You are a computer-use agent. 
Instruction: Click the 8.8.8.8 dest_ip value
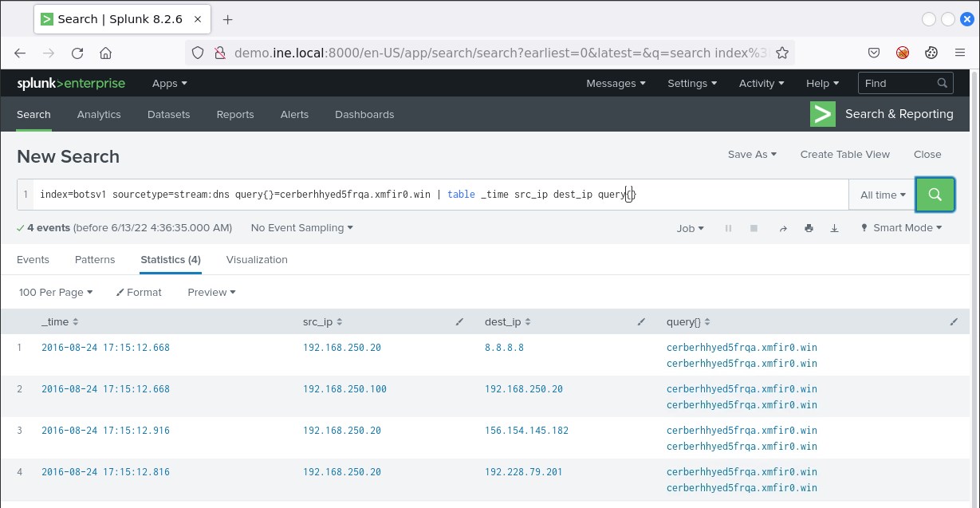[x=504, y=348]
